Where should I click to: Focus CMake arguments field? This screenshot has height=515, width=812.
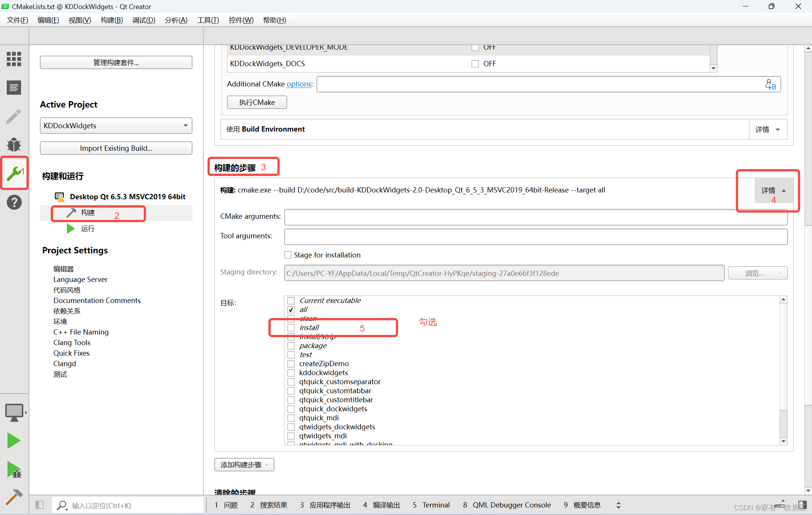(x=536, y=217)
